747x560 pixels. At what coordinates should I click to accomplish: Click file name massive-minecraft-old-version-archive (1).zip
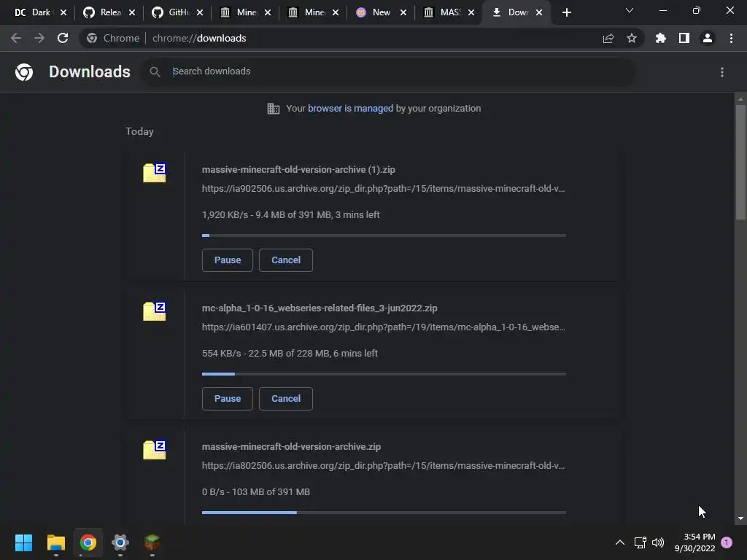(298, 169)
